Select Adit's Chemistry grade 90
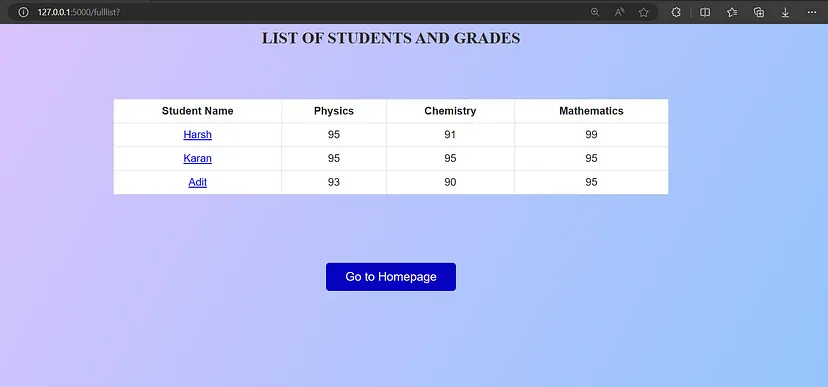This screenshot has height=387, width=828. (450, 182)
